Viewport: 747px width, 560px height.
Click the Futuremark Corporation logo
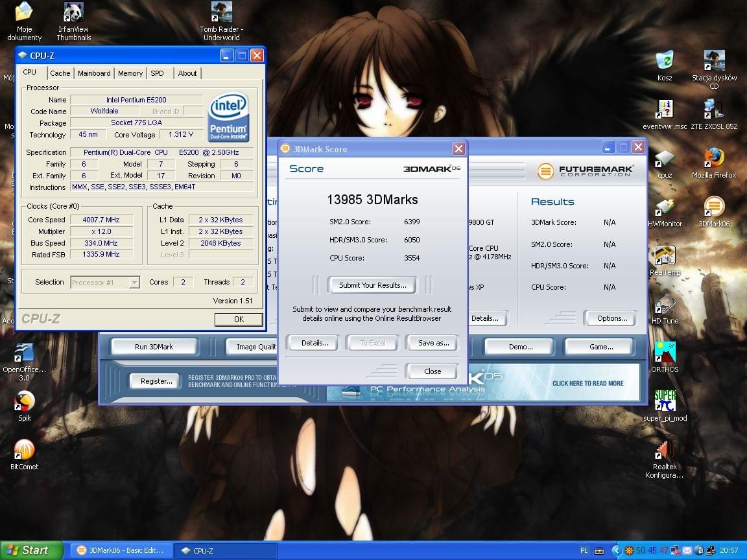click(585, 170)
